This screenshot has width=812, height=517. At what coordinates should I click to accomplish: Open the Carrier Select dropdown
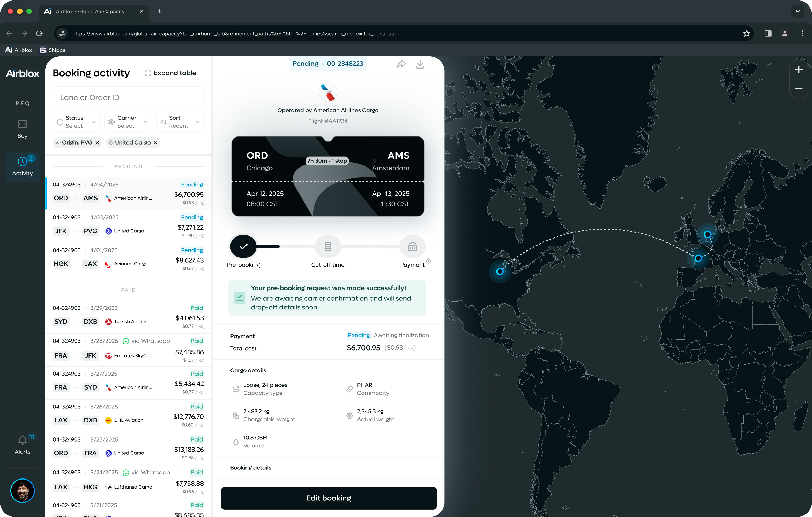pos(128,122)
